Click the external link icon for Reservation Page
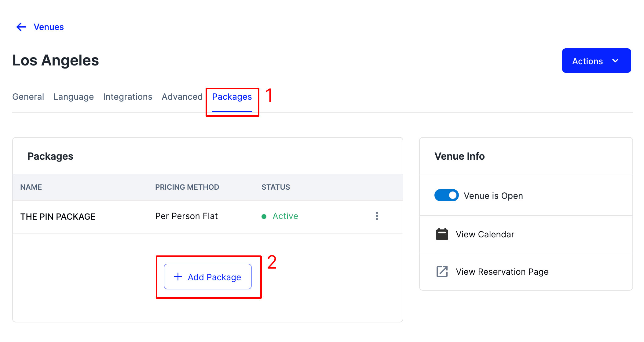This screenshot has width=644, height=342. 442,272
